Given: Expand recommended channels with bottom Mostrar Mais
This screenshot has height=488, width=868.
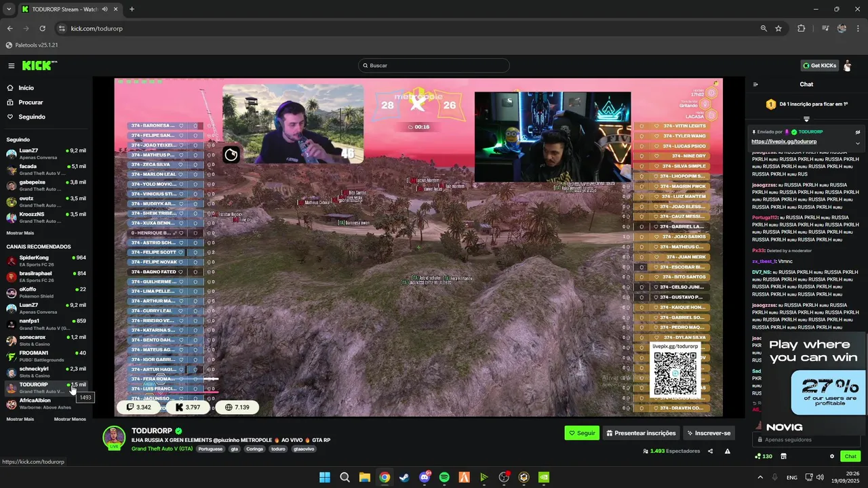Looking at the screenshot, I should tap(20, 419).
